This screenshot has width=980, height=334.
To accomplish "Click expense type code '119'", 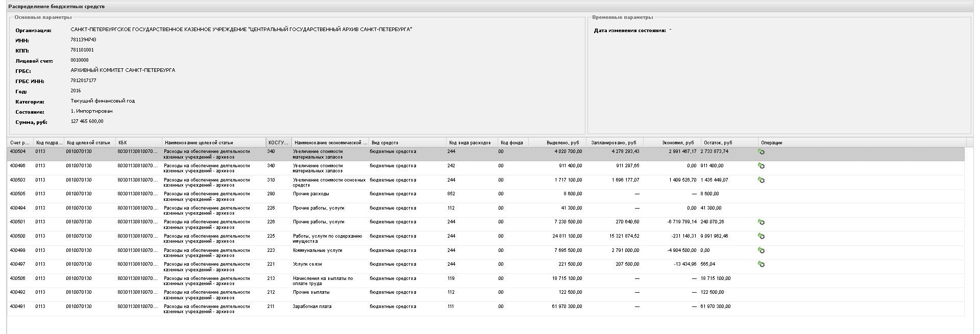I will (x=452, y=278).
